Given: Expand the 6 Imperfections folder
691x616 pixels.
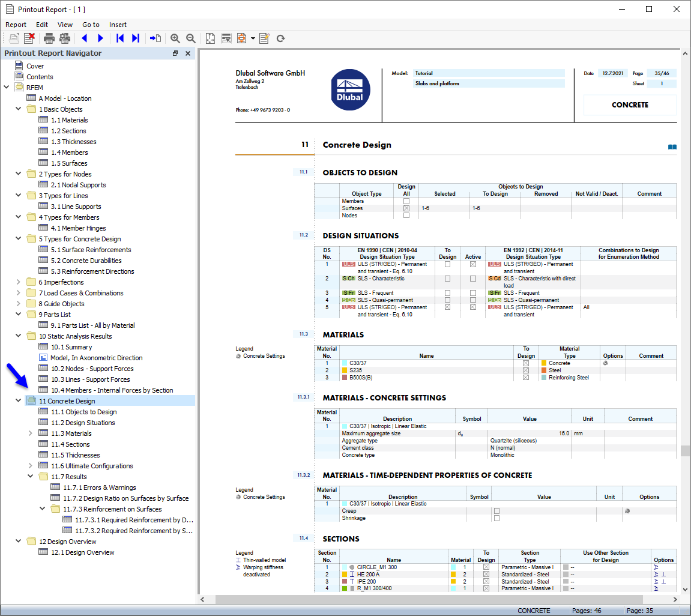Looking at the screenshot, I should (x=19, y=282).
